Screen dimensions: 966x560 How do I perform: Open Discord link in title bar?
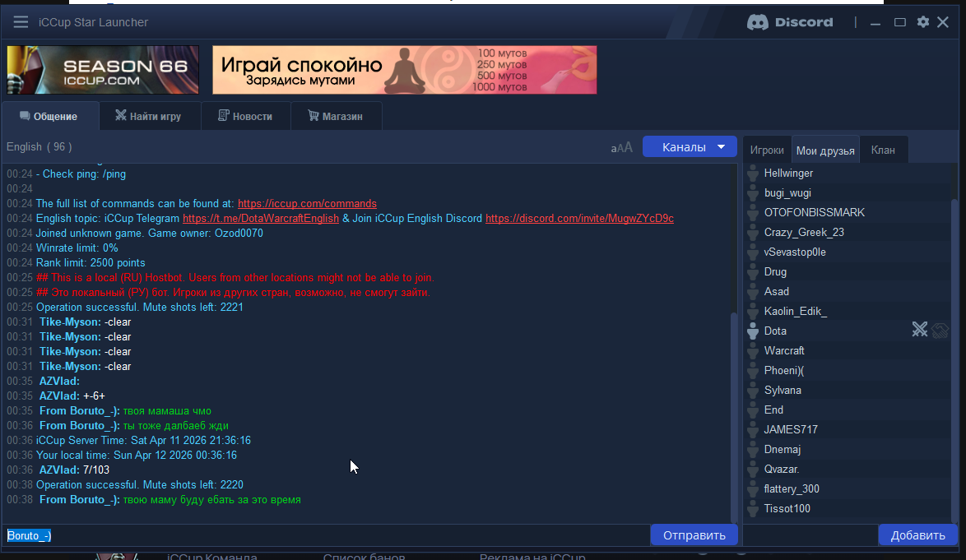click(791, 22)
